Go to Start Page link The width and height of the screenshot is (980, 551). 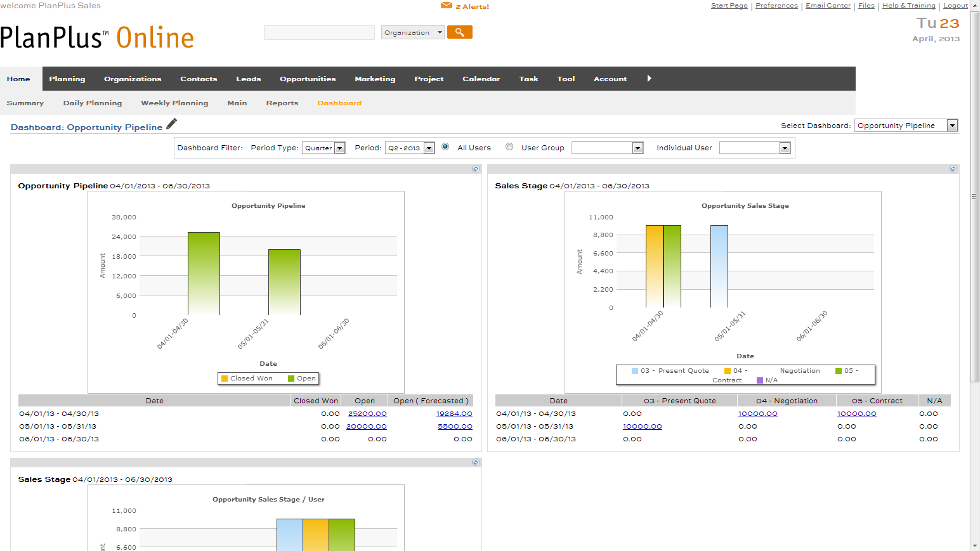(x=729, y=6)
